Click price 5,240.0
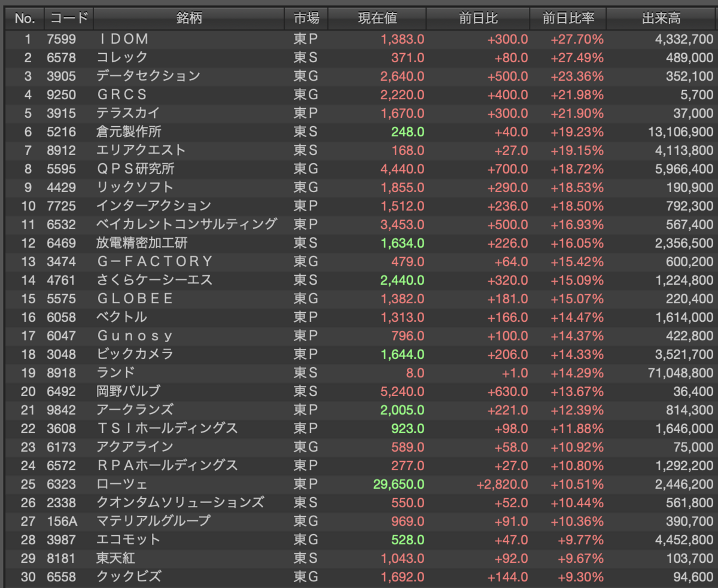This screenshot has height=588, width=718. point(403,391)
